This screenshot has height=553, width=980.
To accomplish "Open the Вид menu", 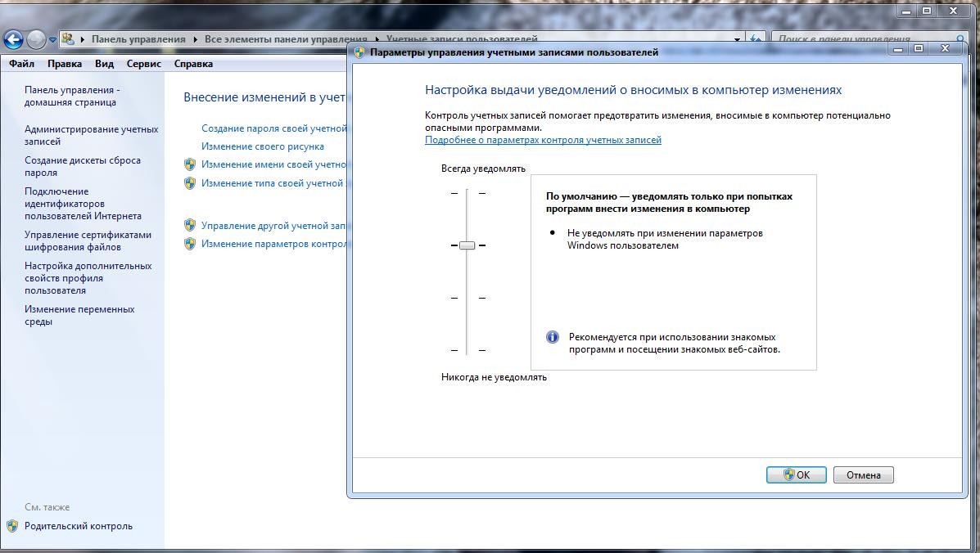I will 104,64.
